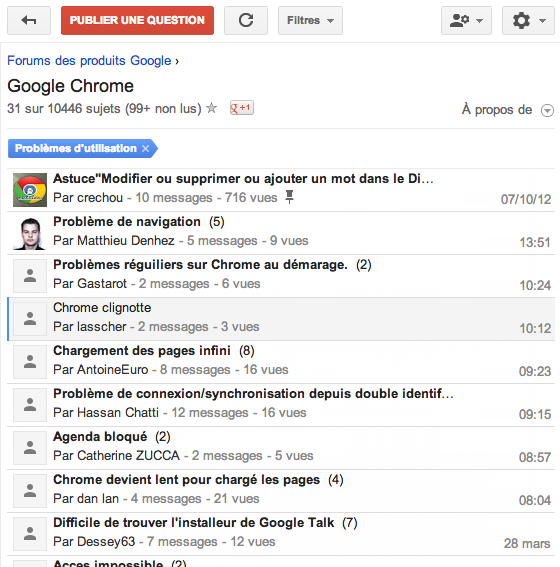This screenshot has height=567, width=560.
Task: Click the 10:12 timestamp
Action: [x=535, y=328]
